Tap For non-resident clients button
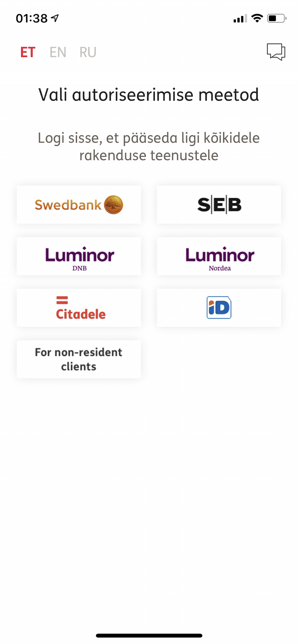Image resolution: width=298 pixels, height=644 pixels. point(79,359)
